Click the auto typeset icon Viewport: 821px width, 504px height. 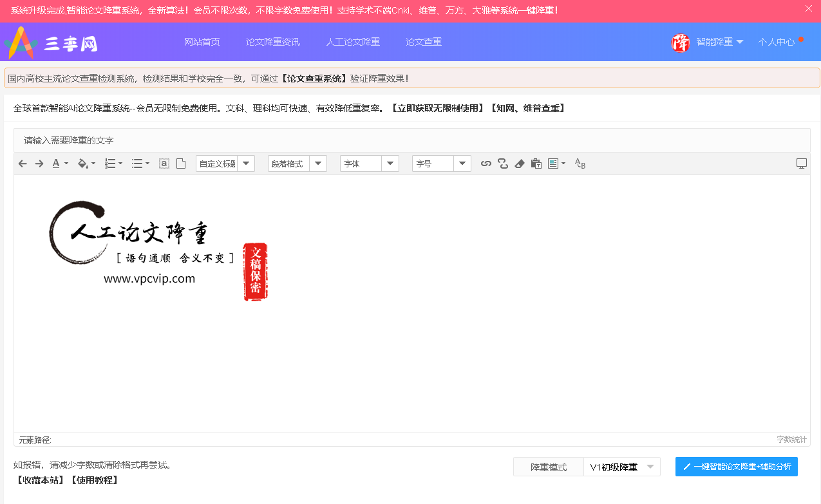tap(553, 163)
